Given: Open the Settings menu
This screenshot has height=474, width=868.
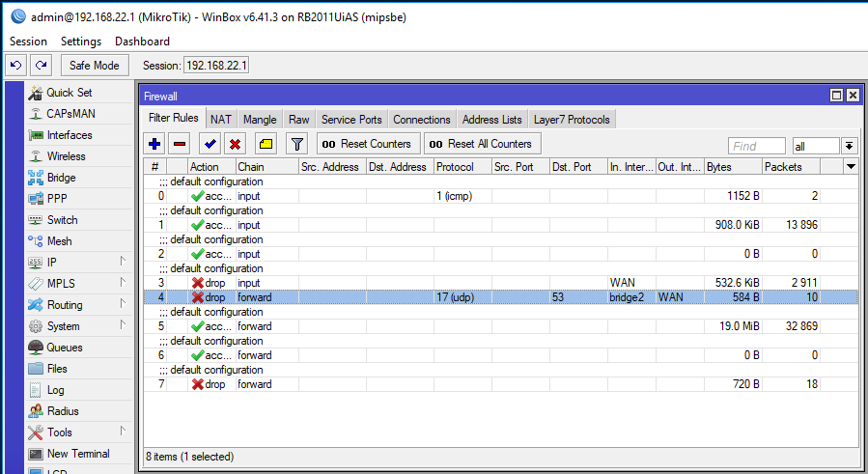Looking at the screenshot, I should point(81,42).
